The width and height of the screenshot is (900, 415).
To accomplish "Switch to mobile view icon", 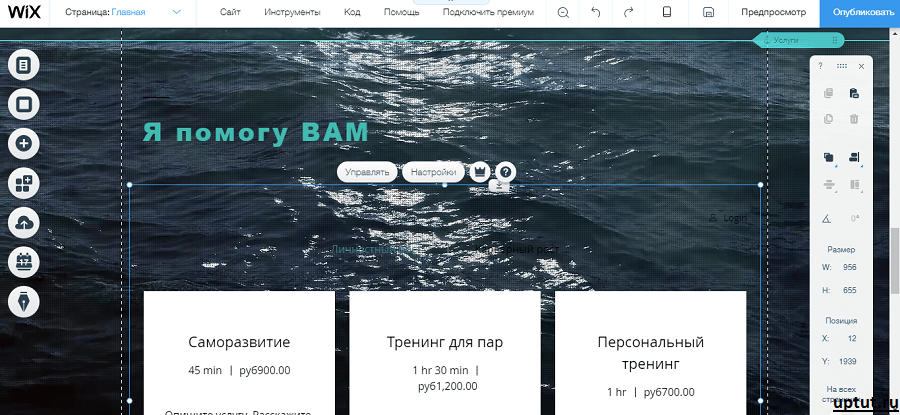I will coord(667,13).
